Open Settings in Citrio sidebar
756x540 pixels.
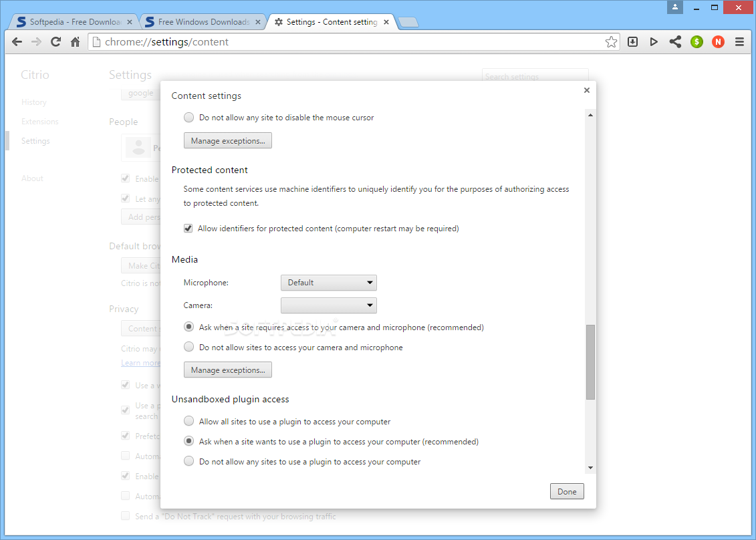[x=35, y=141]
